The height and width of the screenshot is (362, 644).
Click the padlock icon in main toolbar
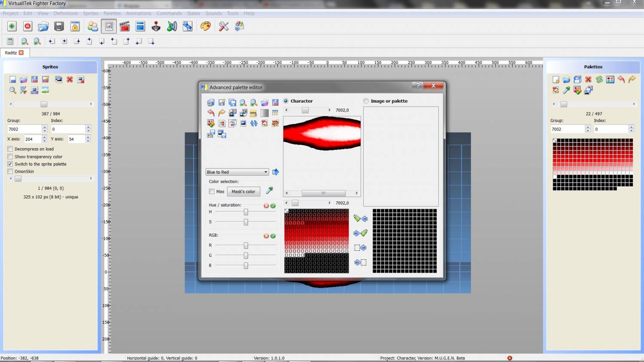75,27
